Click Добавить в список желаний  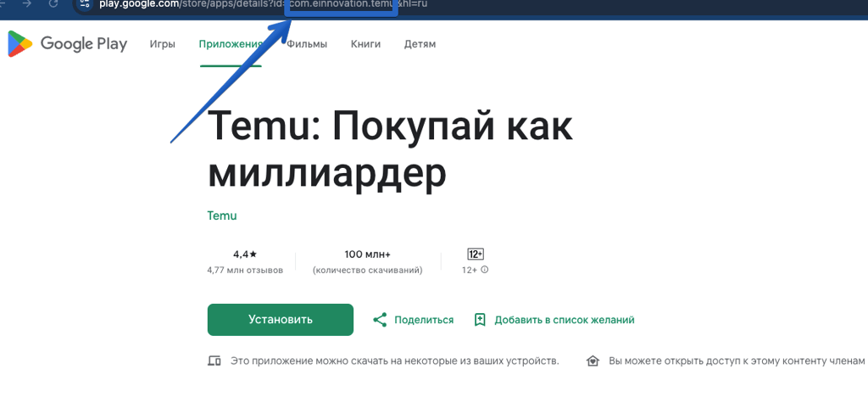pos(564,320)
